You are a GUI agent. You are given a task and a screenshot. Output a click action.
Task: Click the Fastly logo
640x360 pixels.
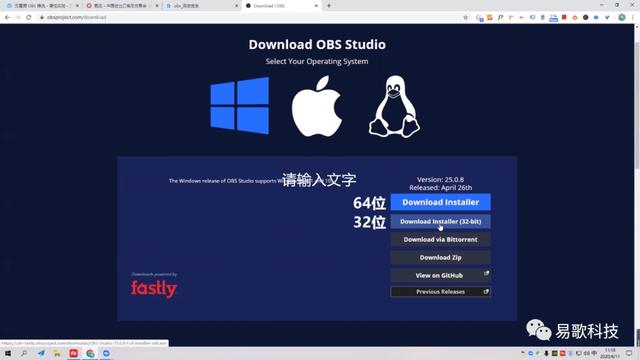click(x=154, y=288)
